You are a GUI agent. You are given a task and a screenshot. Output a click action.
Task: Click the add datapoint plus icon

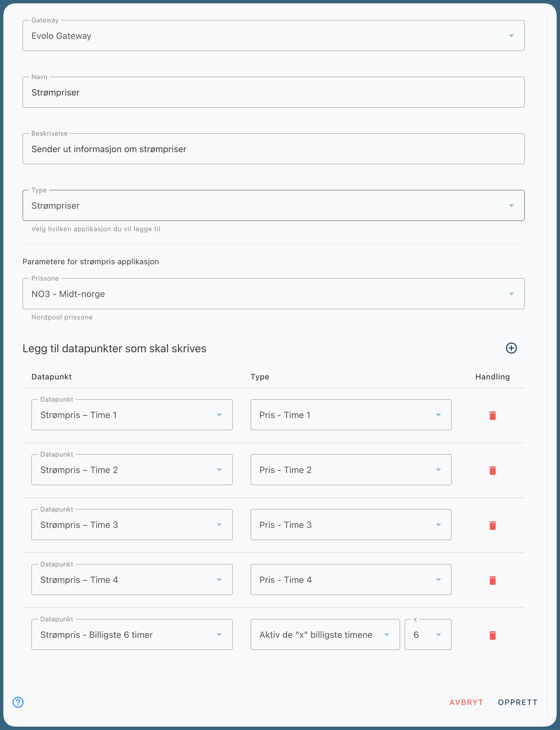point(511,348)
